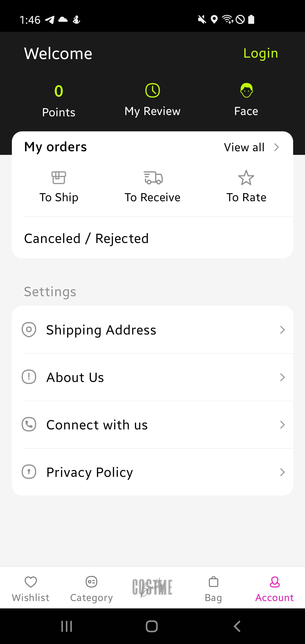Expand About Us chevron arrow
The image size is (305, 644).
(282, 377)
